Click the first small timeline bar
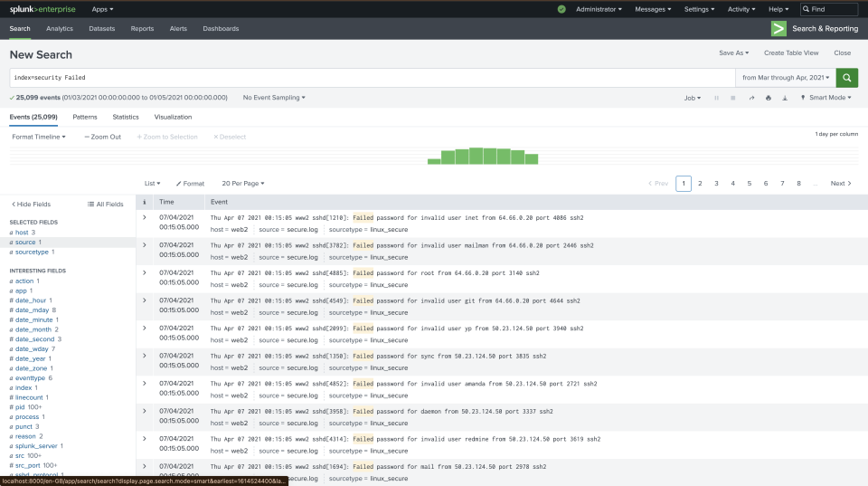This screenshot has width=868, height=486. click(x=434, y=161)
